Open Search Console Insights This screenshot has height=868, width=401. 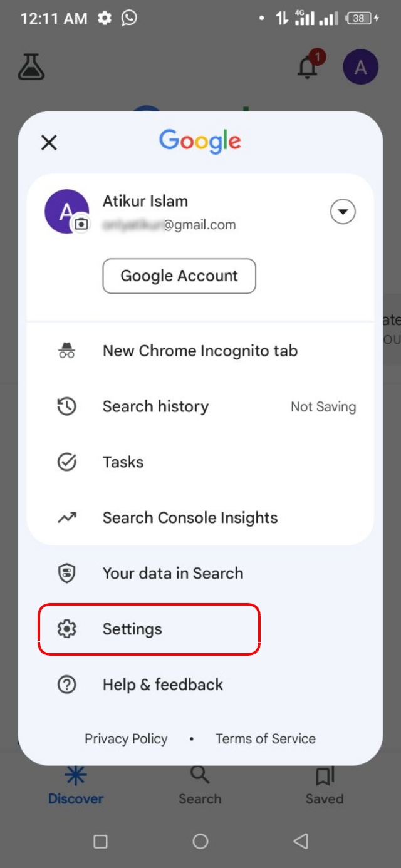click(x=190, y=518)
